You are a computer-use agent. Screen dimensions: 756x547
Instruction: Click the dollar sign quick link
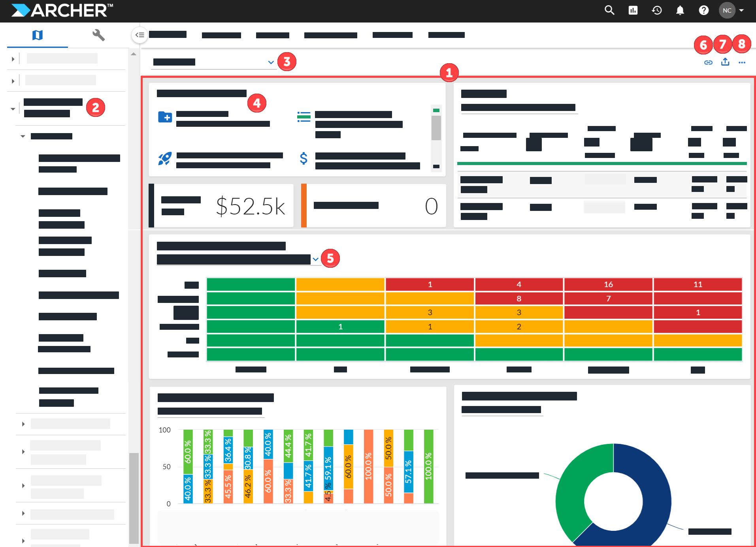coord(304,158)
